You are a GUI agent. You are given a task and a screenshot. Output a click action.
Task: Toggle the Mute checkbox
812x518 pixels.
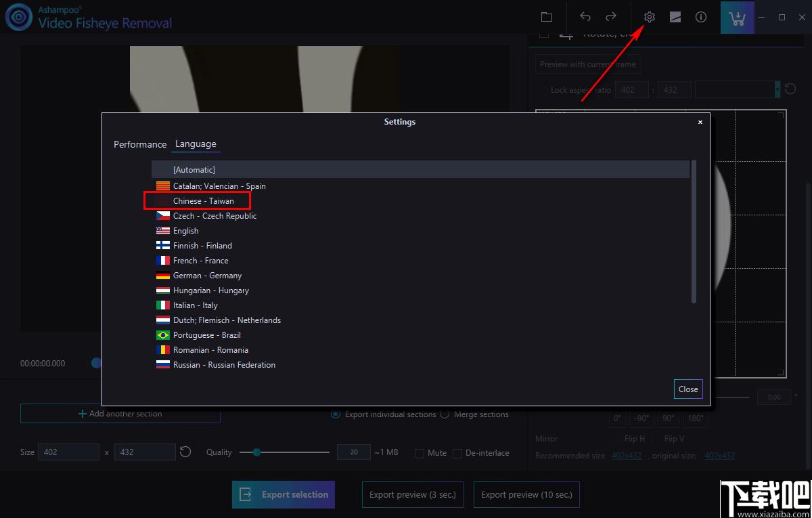tap(420, 453)
